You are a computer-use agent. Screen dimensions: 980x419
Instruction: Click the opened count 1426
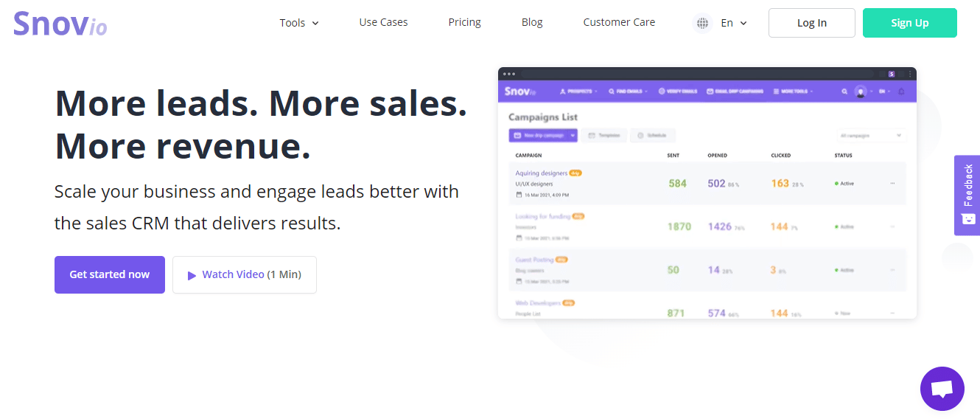pyautogui.click(x=719, y=226)
